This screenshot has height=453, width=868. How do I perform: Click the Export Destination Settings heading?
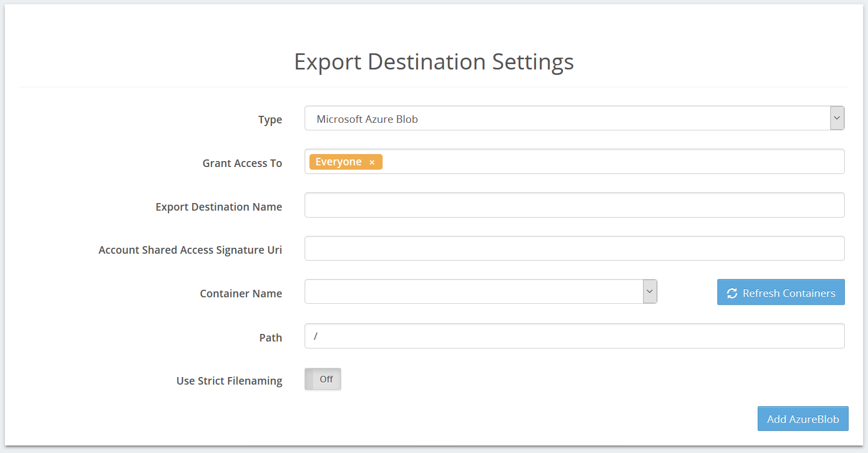[434, 61]
